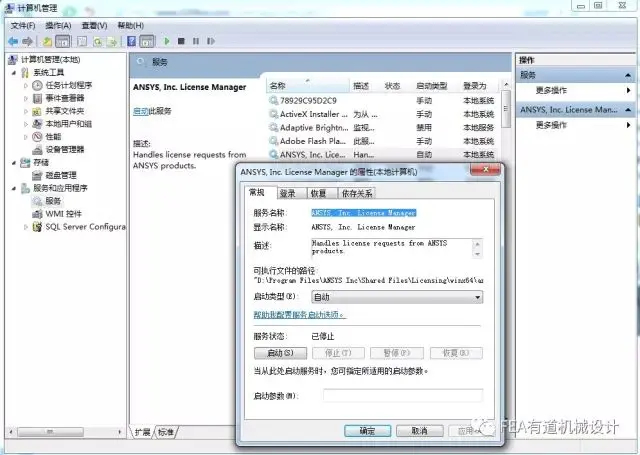Sort services by the 名称 column header

(x=308, y=86)
